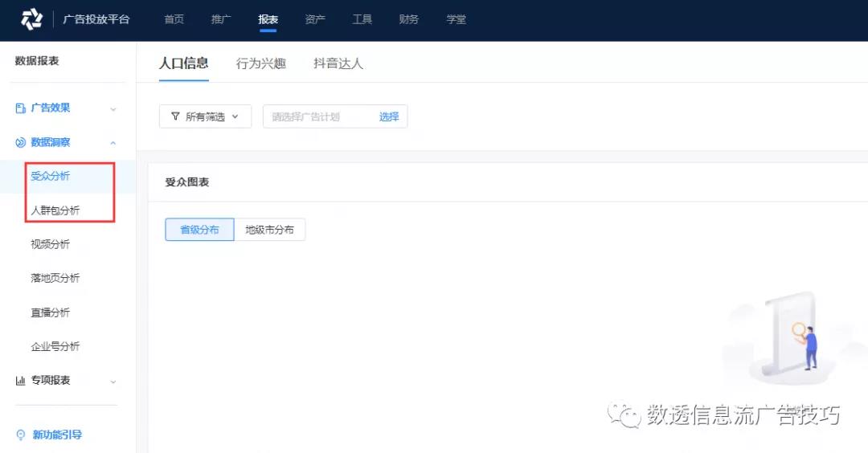Collapse the 数据洞察 section chevron
This screenshot has width=868, height=453.
[x=113, y=143]
